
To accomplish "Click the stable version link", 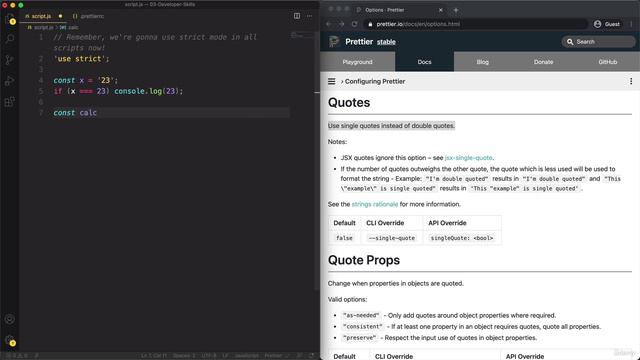I will point(386,42).
